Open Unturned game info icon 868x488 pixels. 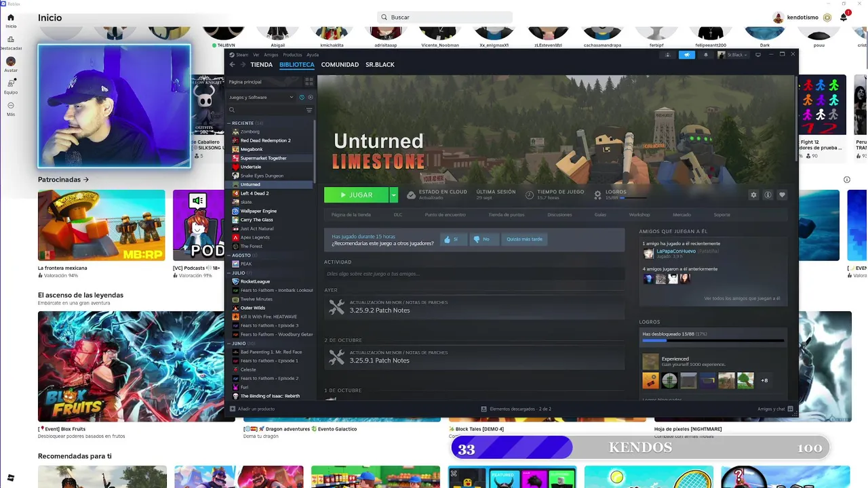(768, 195)
